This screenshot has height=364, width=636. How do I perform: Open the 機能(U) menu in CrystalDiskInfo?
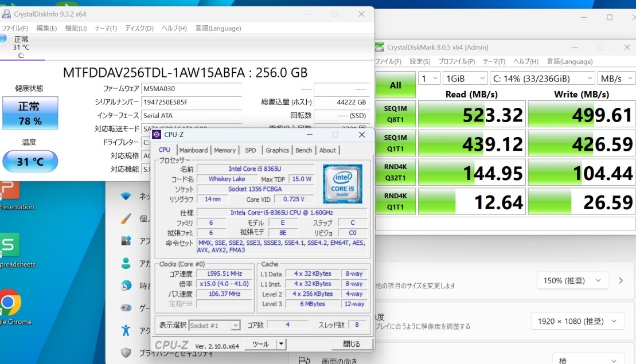(x=76, y=28)
